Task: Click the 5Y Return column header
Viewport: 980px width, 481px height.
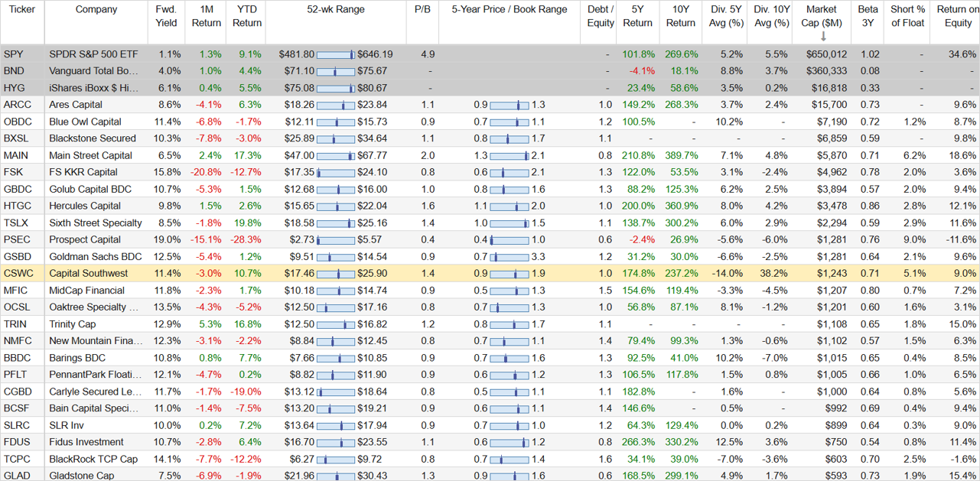Action: pos(637,16)
